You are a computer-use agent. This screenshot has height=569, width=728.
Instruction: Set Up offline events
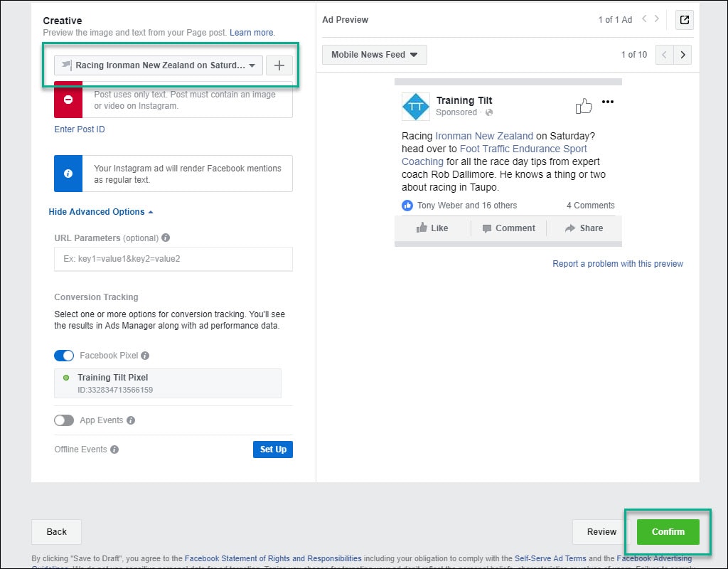point(273,450)
